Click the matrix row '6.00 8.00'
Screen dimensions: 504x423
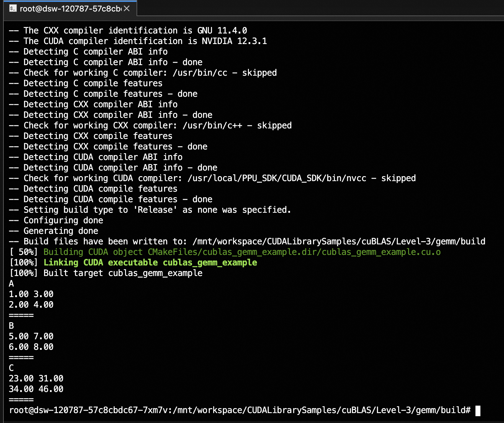pyautogui.click(x=31, y=347)
